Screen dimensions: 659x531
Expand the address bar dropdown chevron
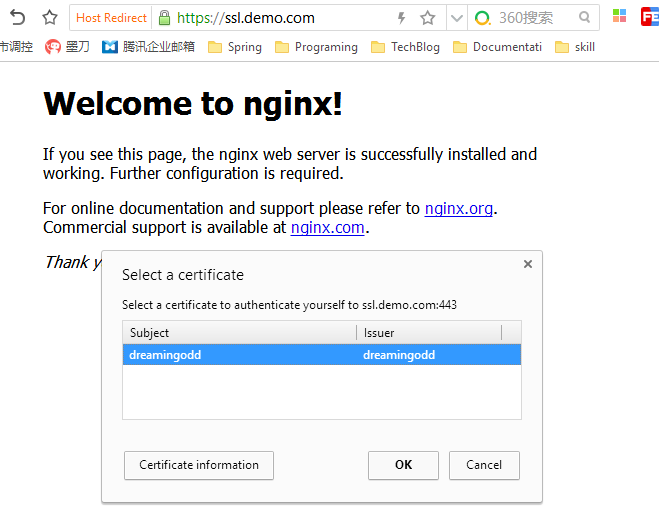[x=456, y=18]
